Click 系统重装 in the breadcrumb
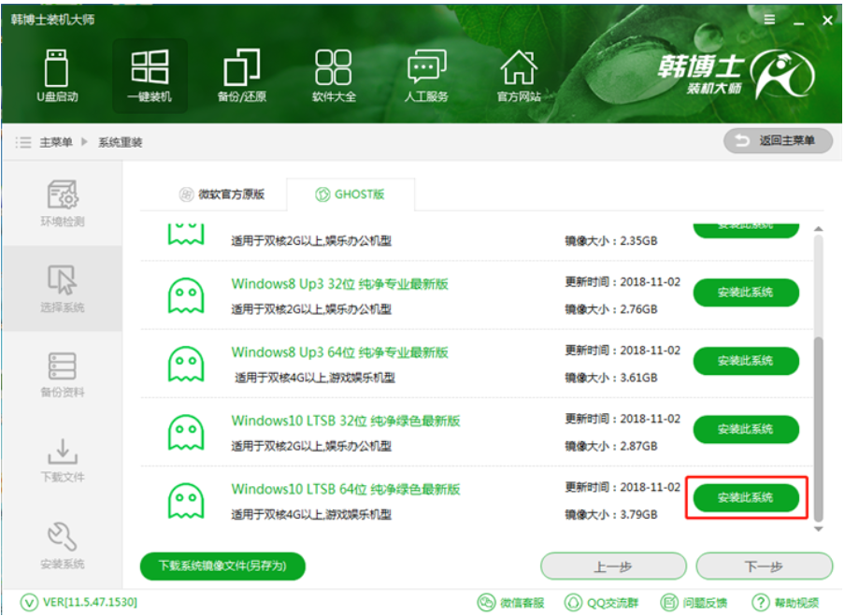The width and height of the screenshot is (845, 616). pos(121,142)
